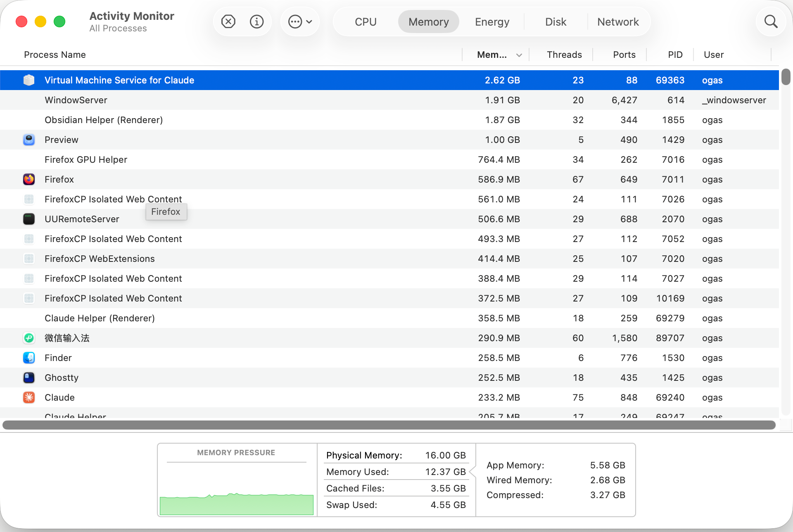Click the horizontal scrollbar below process list
The height and width of the screenshot is (532, 793).
[389, 425]
